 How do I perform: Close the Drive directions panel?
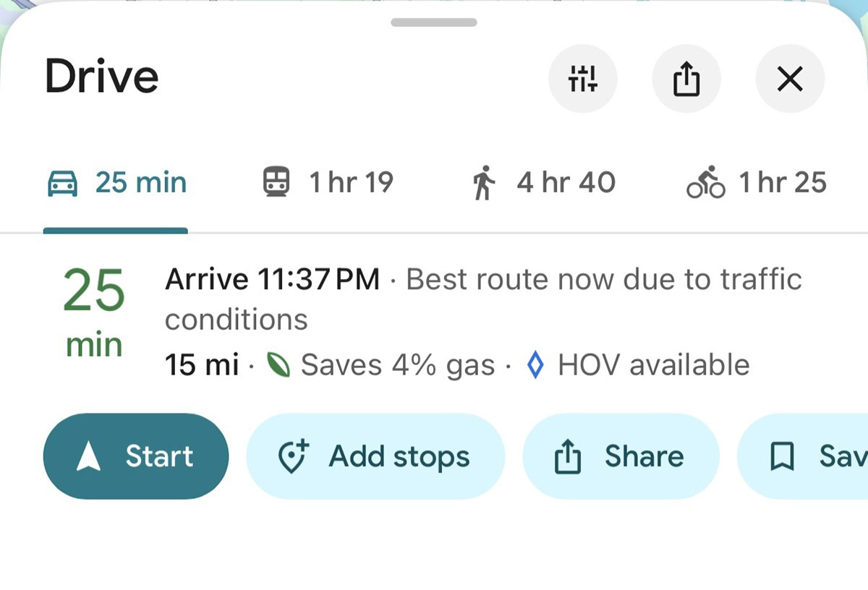789,79
